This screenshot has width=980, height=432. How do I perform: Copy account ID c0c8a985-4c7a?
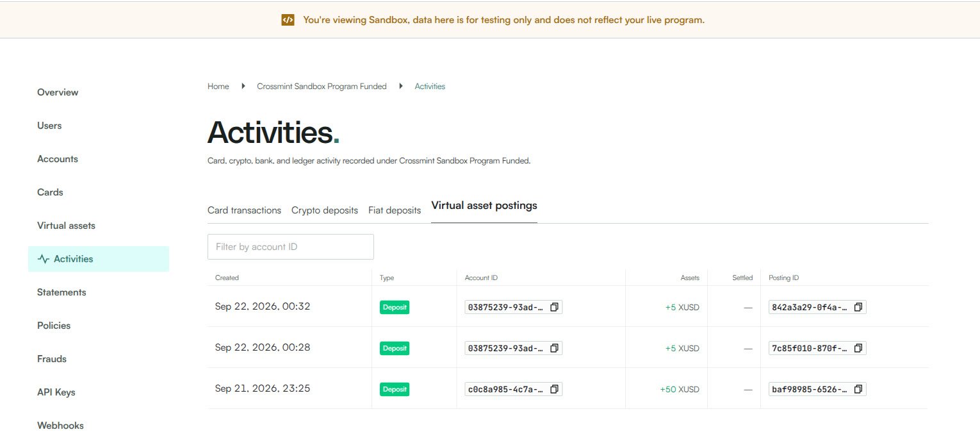[x=555, y=389]
